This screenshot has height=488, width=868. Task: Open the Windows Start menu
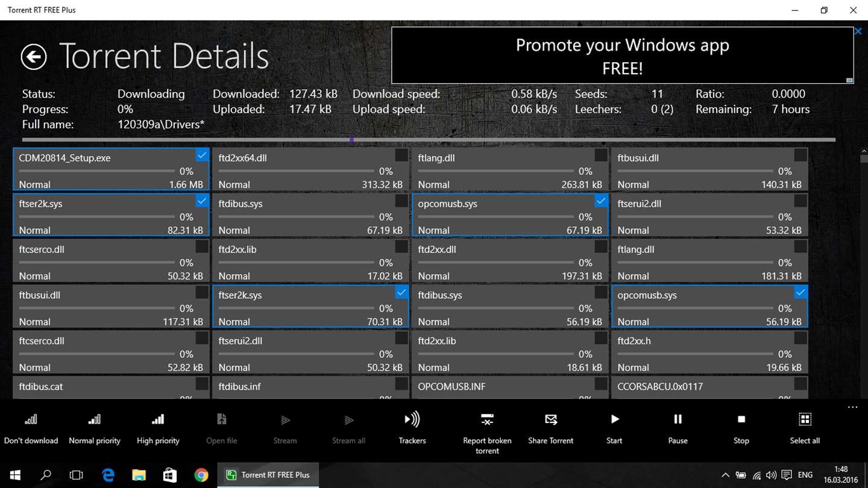(x=15, y=475)
